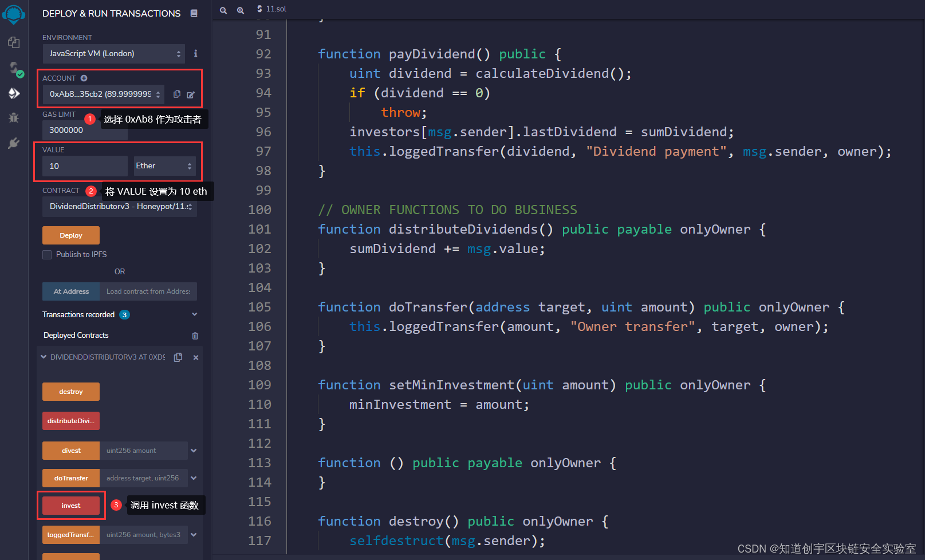Viewport: 925px width, 560px height.
Task: Add a new account with plus icon
Action: coord(84,78)
